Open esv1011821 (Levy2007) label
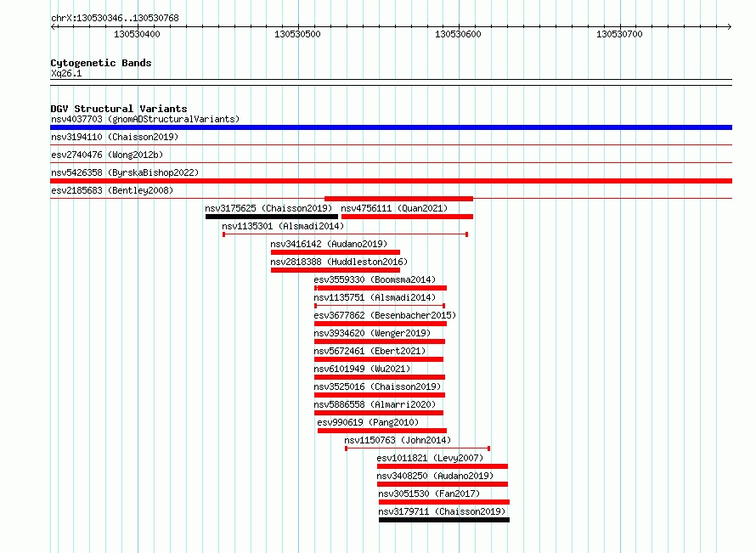Image resolution: width=756 pixels, height=553 pixels. click(430, 458)
